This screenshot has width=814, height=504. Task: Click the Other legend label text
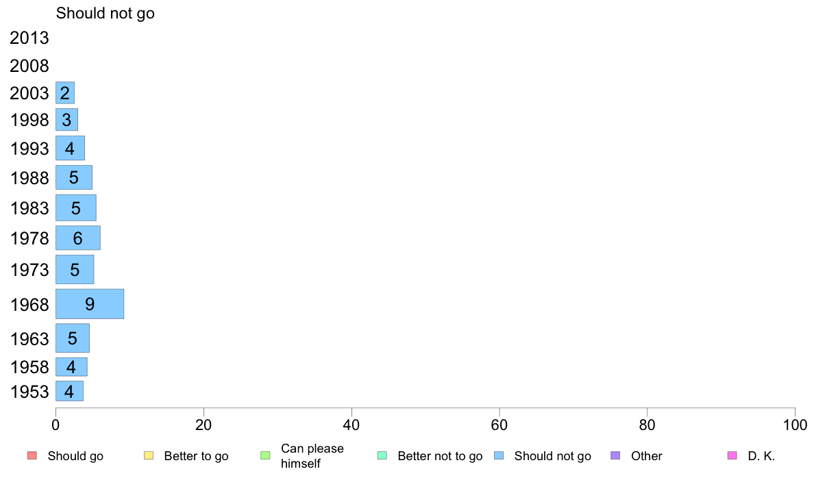tap(646, 456)
